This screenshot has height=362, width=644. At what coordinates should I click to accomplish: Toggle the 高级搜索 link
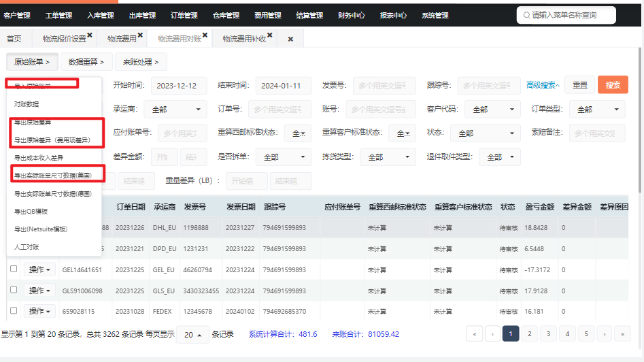coord(543,85)
